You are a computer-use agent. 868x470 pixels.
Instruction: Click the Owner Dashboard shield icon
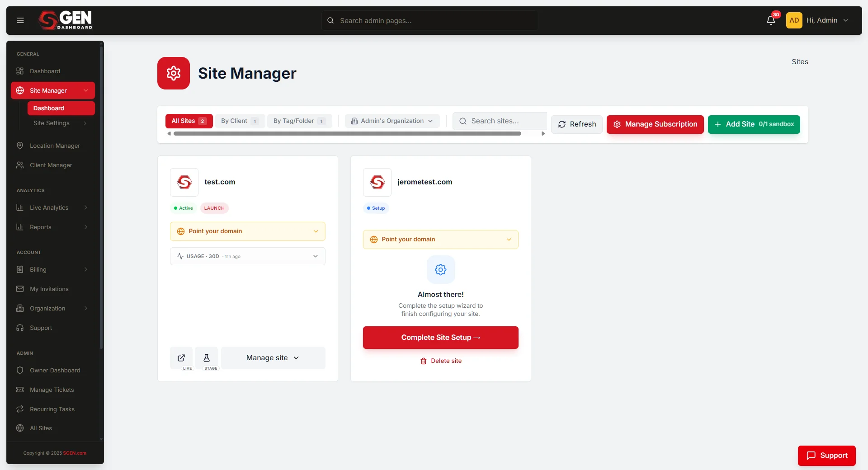pos(20,370)
